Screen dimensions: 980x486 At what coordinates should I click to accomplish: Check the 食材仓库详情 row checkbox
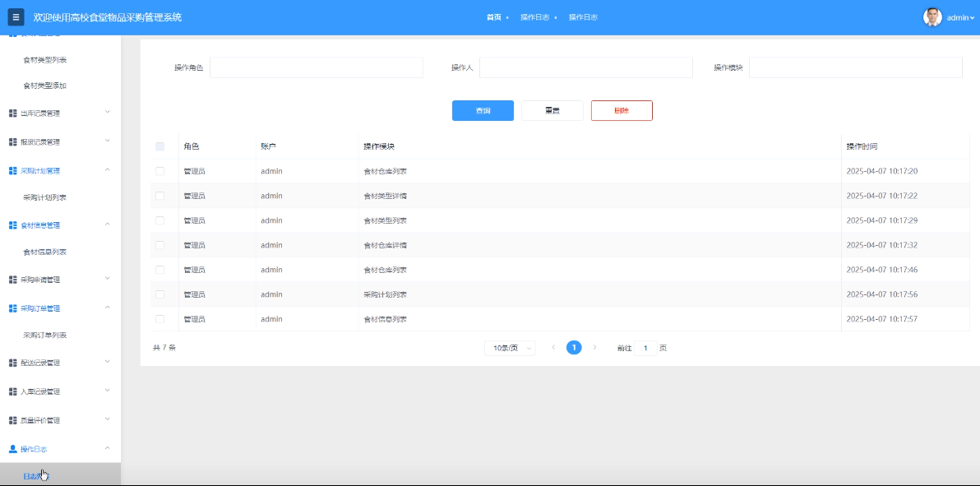coord(160,245)
